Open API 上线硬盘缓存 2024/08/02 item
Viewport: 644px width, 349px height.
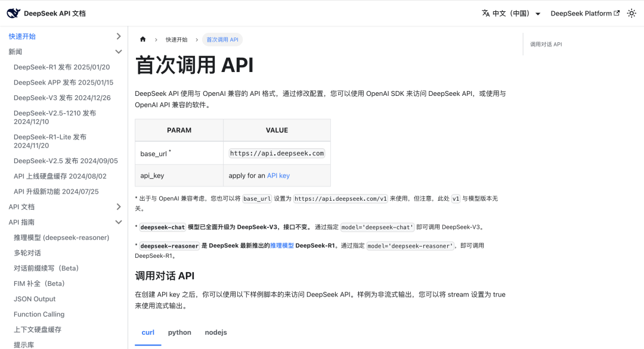(x=60, y=176)
